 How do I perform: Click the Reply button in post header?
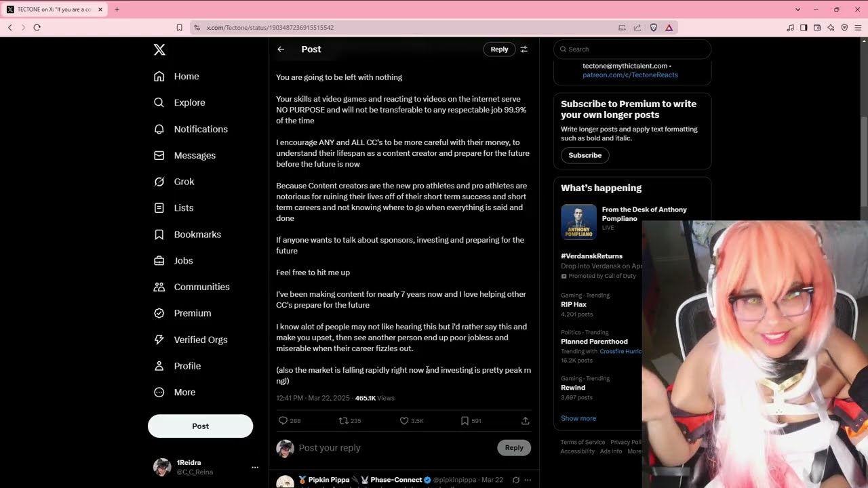pos(499,49)
